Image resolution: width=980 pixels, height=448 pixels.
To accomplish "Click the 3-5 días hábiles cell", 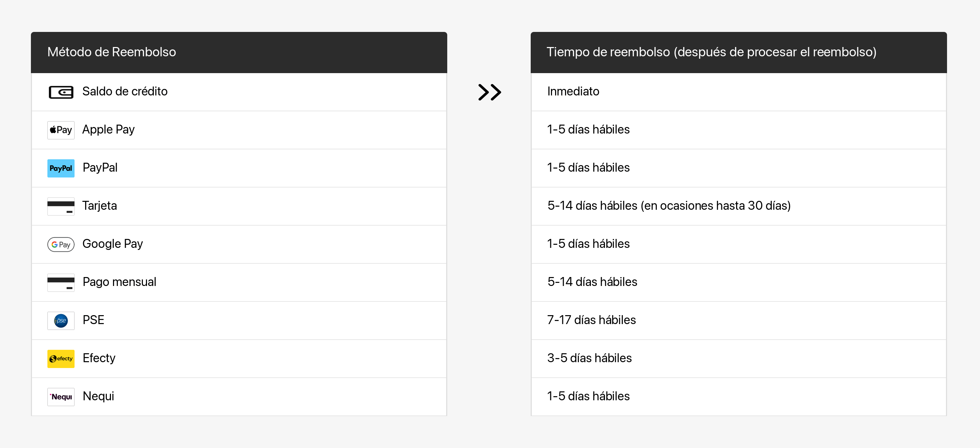I will tap(589, 358).
